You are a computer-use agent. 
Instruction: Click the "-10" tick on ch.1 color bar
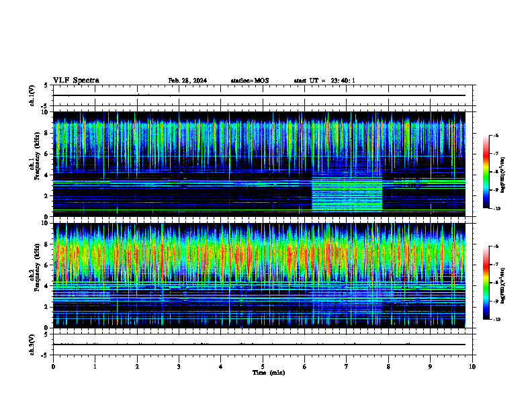click(496, 209)
